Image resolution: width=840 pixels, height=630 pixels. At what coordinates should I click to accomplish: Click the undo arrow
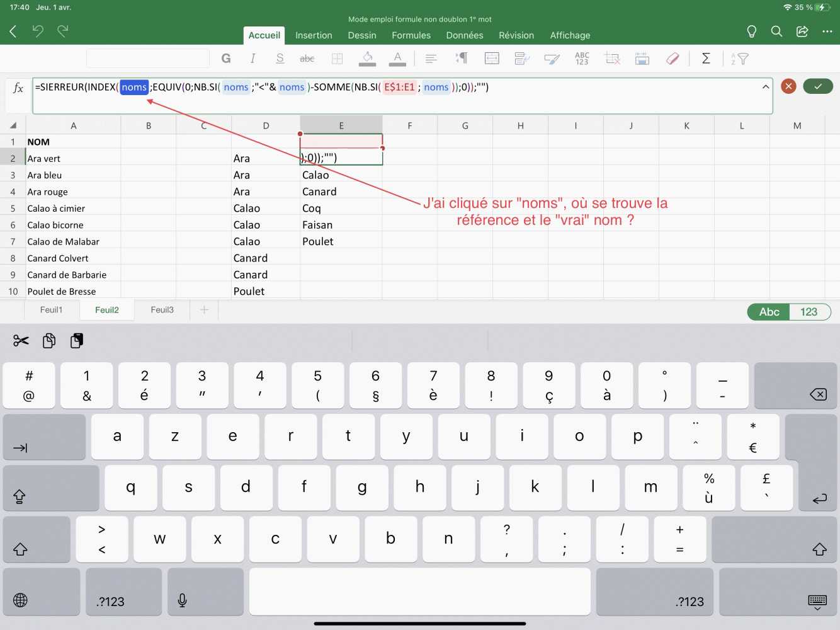pyautogui.click(x=38, y=31)
